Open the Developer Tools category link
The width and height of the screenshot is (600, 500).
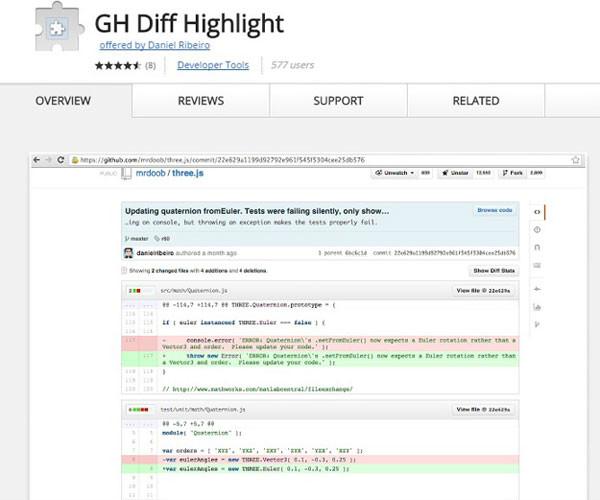click(213, 65)
